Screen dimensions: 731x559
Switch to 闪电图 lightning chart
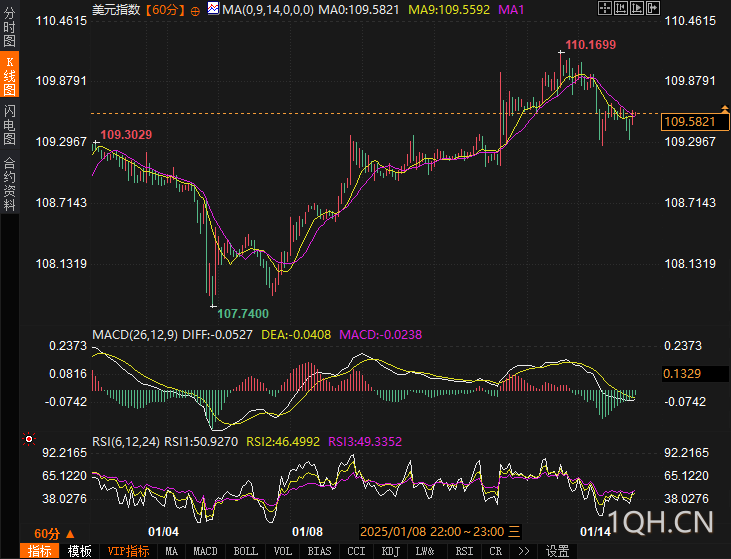click(9, 124)
